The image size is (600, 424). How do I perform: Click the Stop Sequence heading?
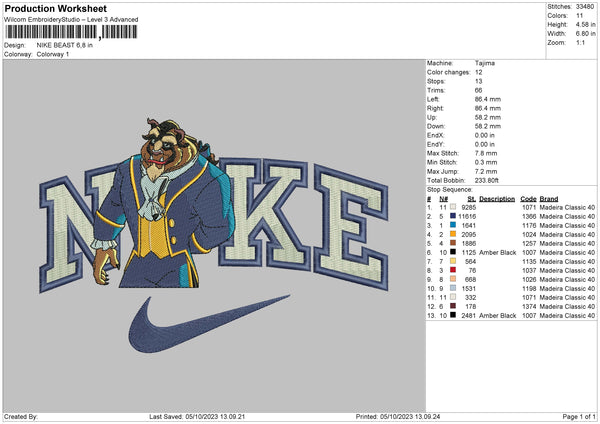pos(450,190)
